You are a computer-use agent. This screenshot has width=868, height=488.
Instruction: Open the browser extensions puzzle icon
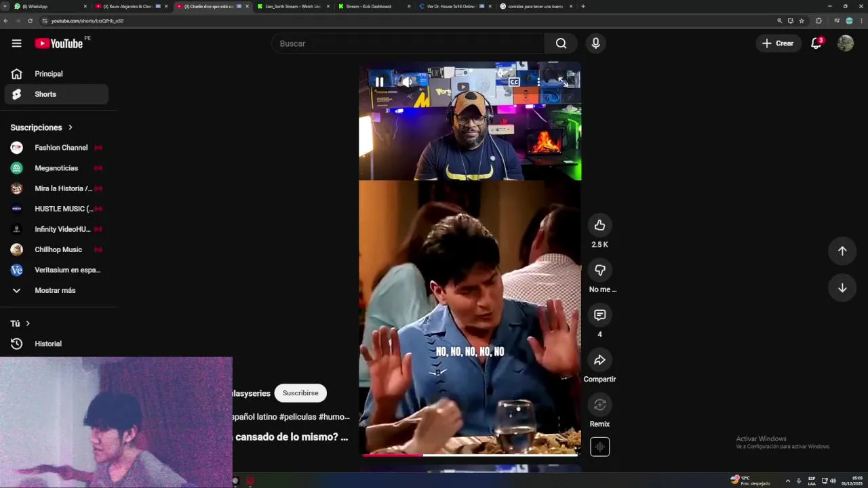point(818,21)
